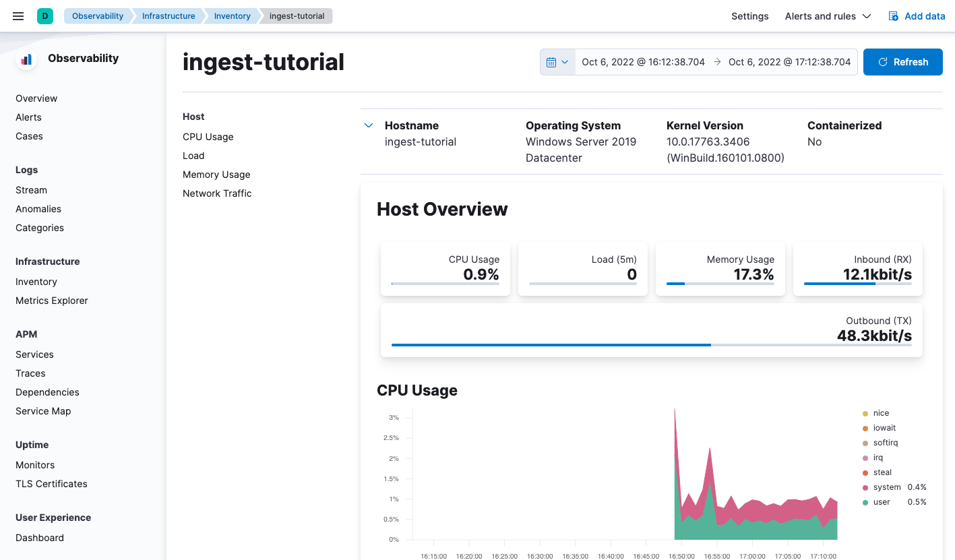Open the Alerts and rules dropdown

pyautogui.click(x=828, y=15)
